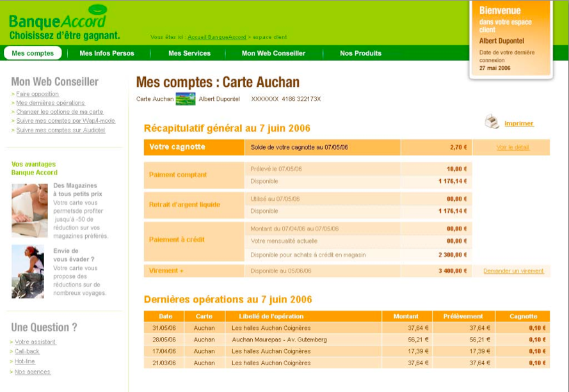
Task: Click the Paiment comptant row label
Action: tap(178, 175)
